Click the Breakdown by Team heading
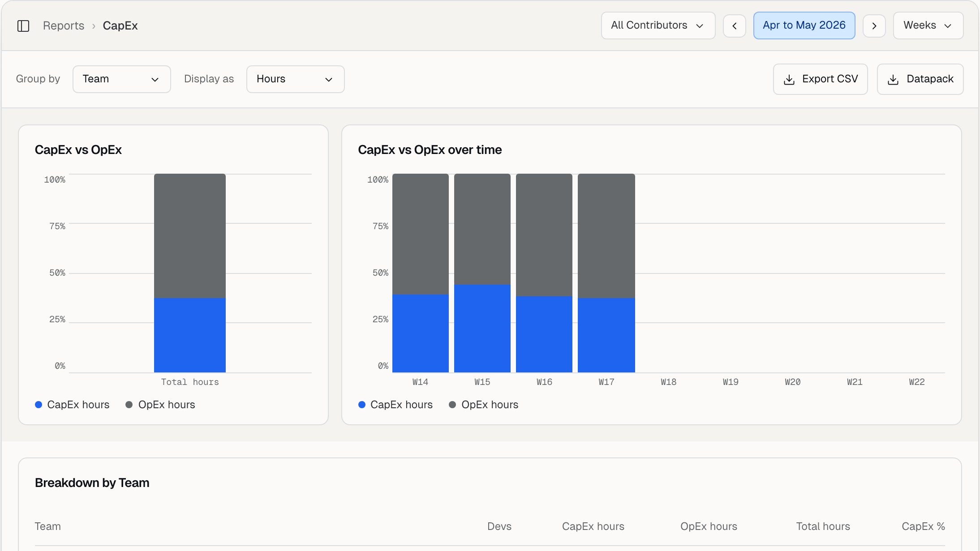 pos(92,483)
